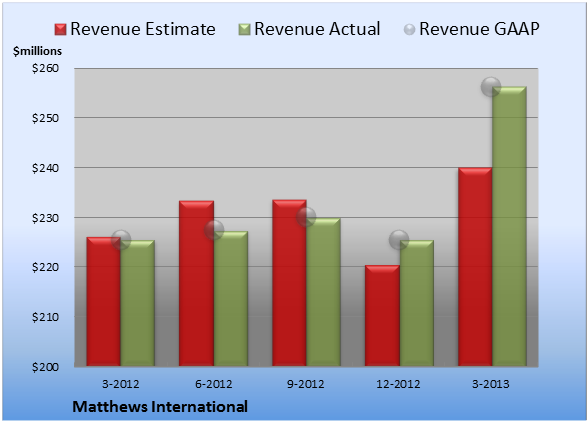Click the '$210' axis value
The height and width of the screenshot is (422, 588).
click(x=46, y=317)
